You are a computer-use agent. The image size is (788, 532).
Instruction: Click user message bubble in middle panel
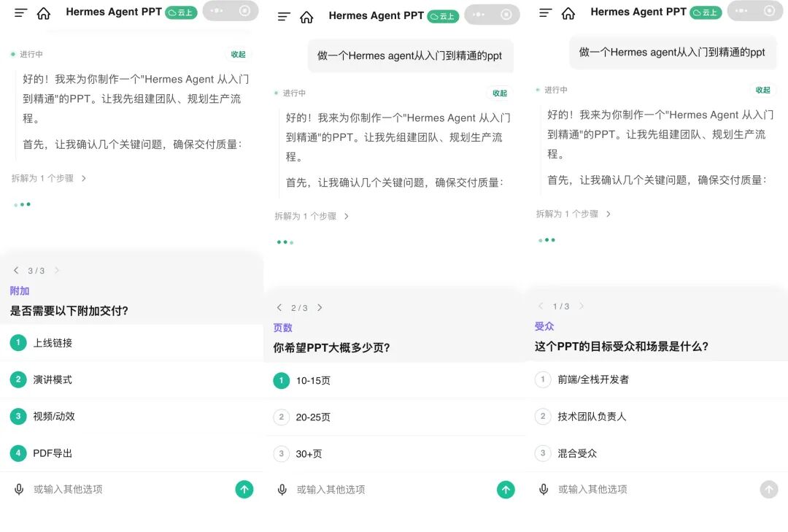coord(410,55)
